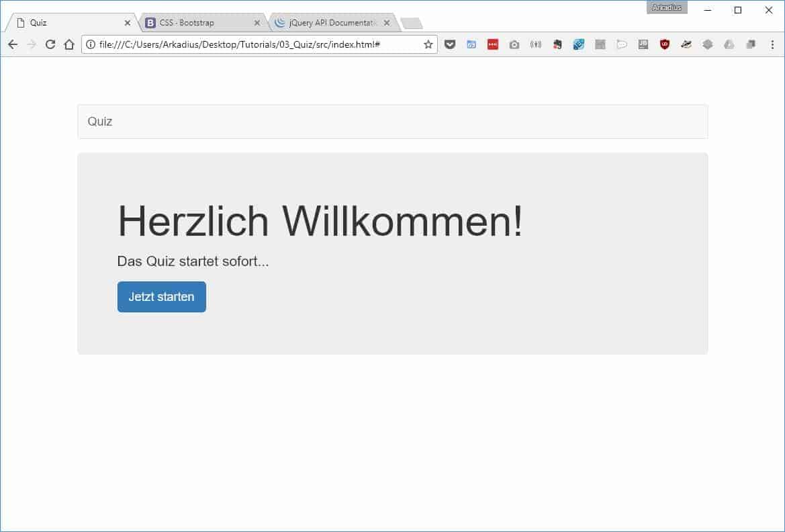The width and height of the screenshot is (785, 532).
Task: Focus the address bar URL field
Action: [x=258, y=44]
